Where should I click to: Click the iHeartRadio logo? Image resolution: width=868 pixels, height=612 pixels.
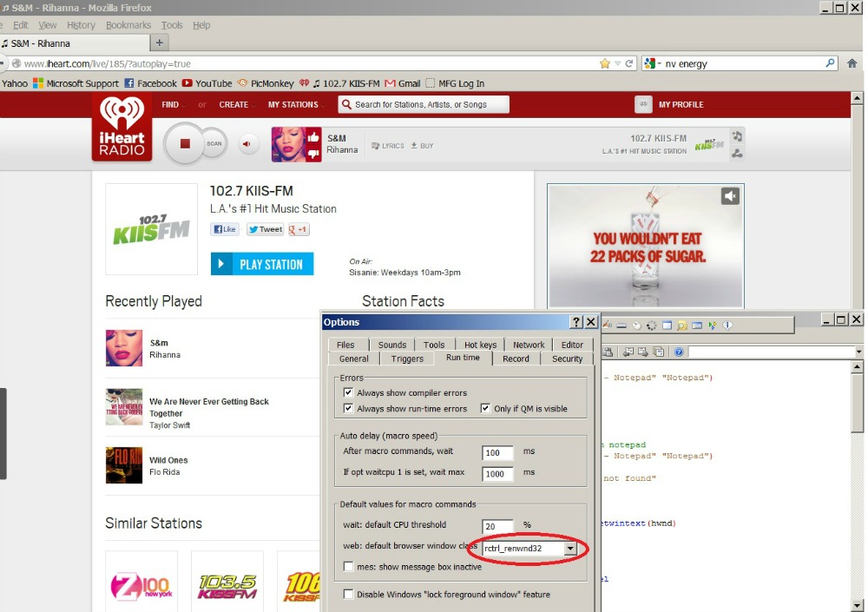[122, 128]
